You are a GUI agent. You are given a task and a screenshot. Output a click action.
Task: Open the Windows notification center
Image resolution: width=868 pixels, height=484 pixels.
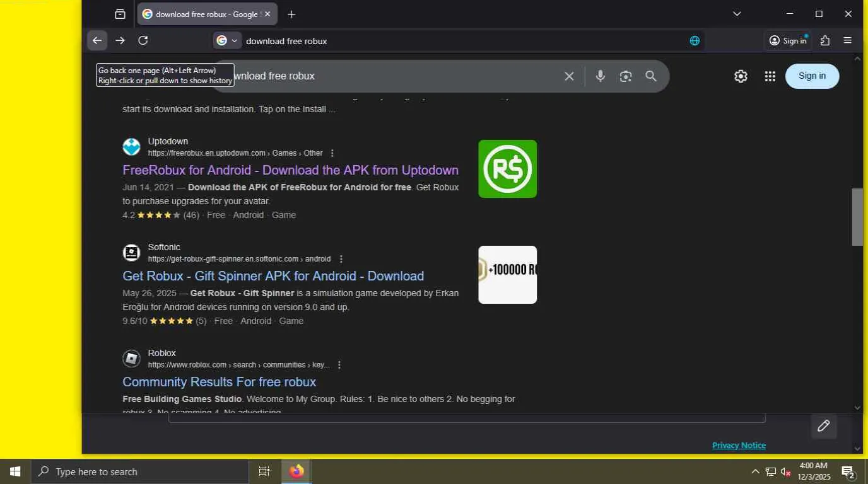848,471
